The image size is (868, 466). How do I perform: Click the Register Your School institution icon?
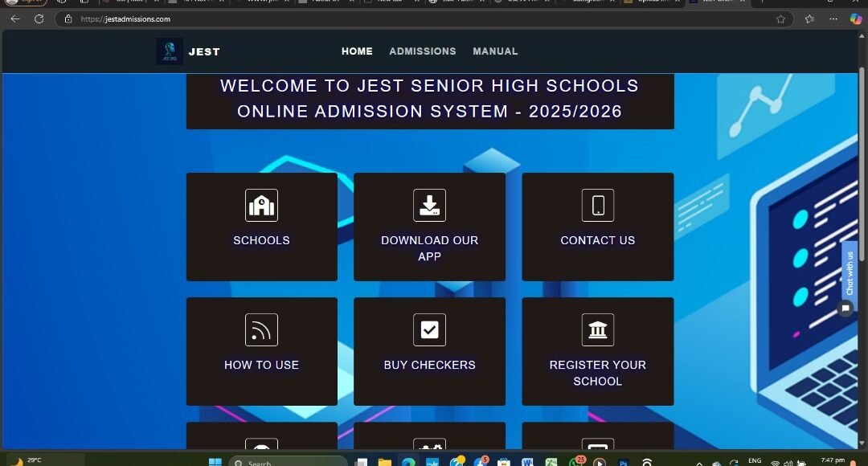pos(598,330)
